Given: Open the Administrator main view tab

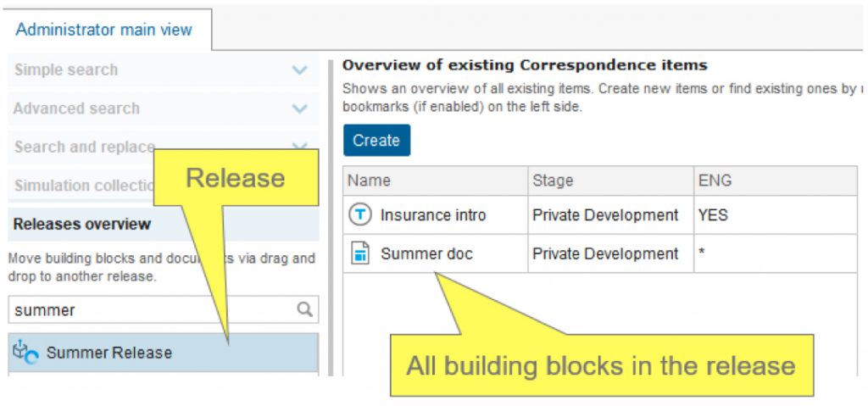Looking at the screenshot, I should click(x=104, y=30).
